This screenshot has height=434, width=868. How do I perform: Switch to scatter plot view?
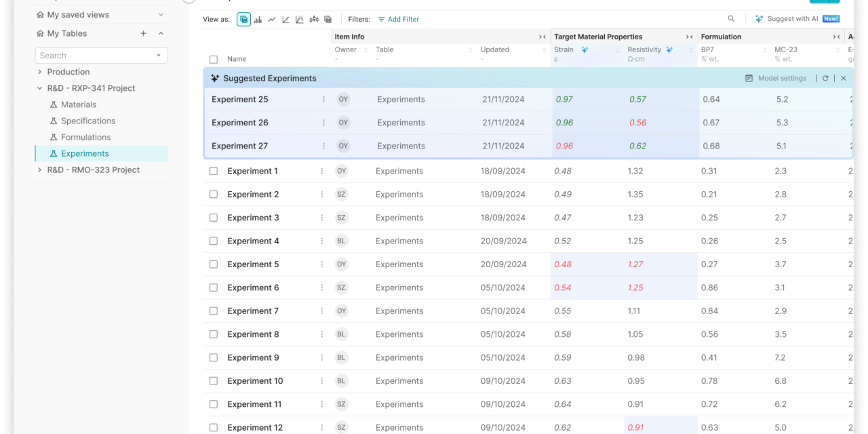pyautogui.click(x=285, y=20)
